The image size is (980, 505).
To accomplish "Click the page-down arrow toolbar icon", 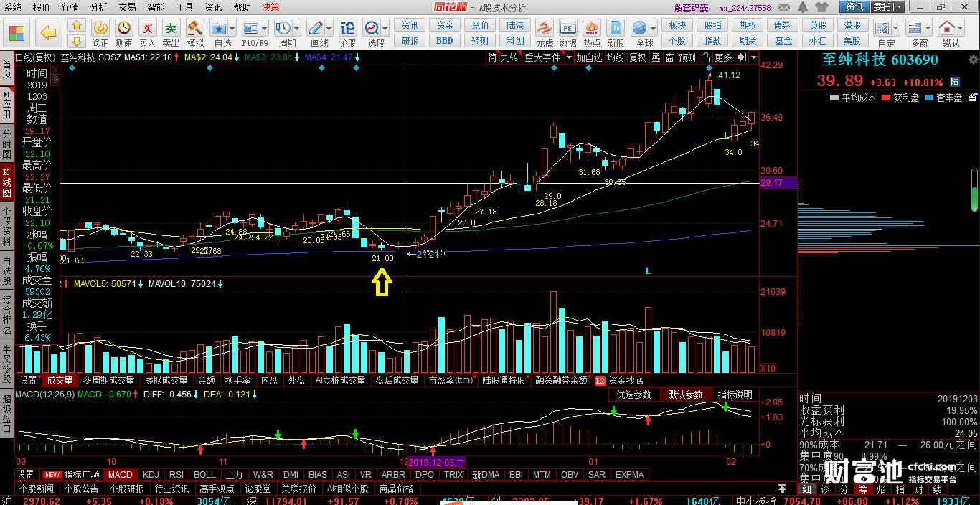I will click(77, 41).
